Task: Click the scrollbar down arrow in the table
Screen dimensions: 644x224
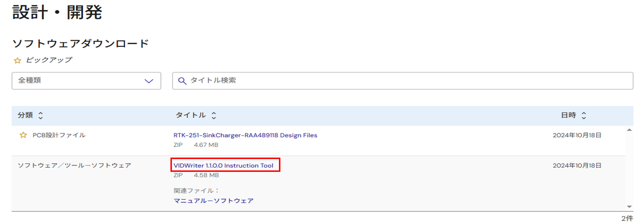Action: (629, 207)
